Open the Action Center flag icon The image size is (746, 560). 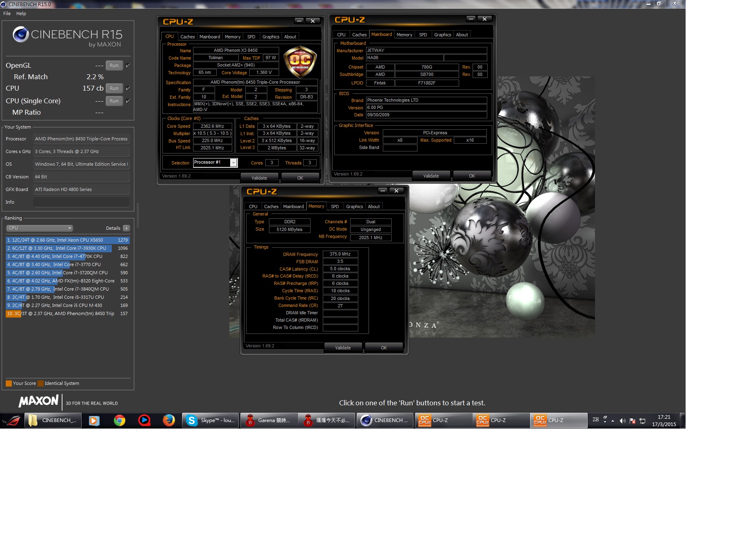point(633,420)
